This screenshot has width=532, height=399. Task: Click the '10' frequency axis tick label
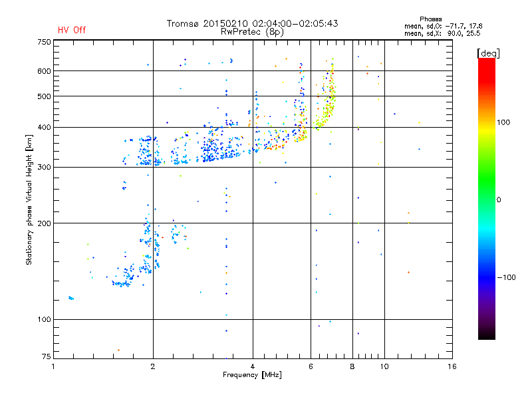coord(384,366)
